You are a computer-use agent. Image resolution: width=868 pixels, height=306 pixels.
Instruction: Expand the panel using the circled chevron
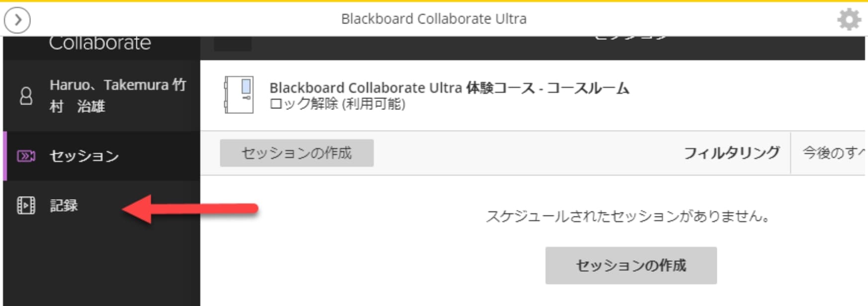(x=17, y=20)
